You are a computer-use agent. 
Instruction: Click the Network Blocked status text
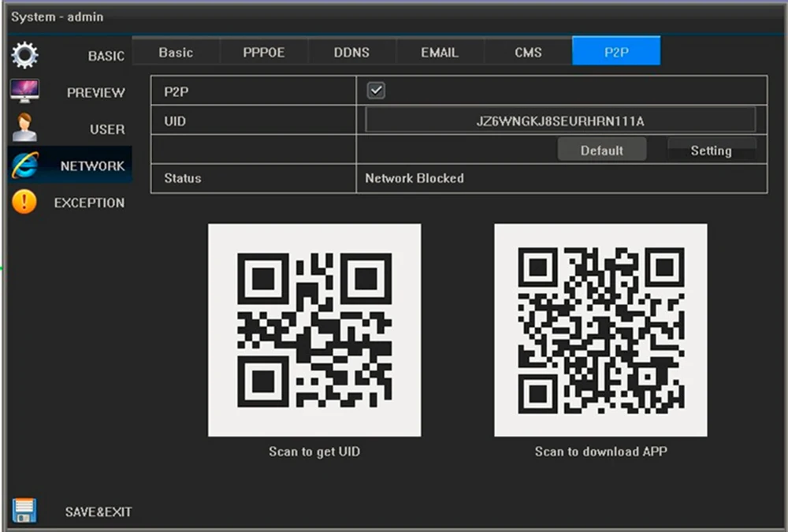coord(414,178)
